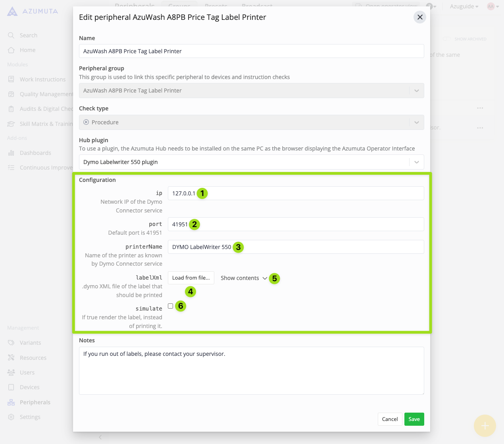
Task: Open Settings gear icon in sidebar
Action: pyautogui.click(x=11, y=417)
